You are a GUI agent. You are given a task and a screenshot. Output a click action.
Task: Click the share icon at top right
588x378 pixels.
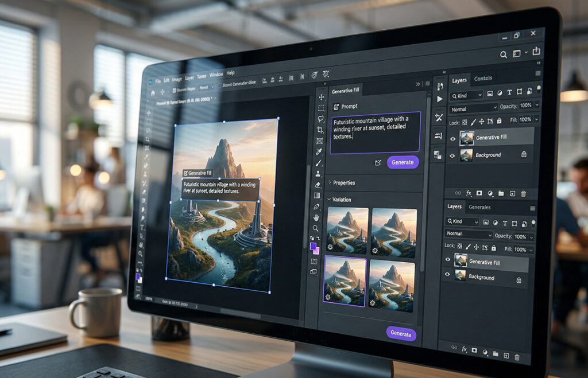(536, 52)
